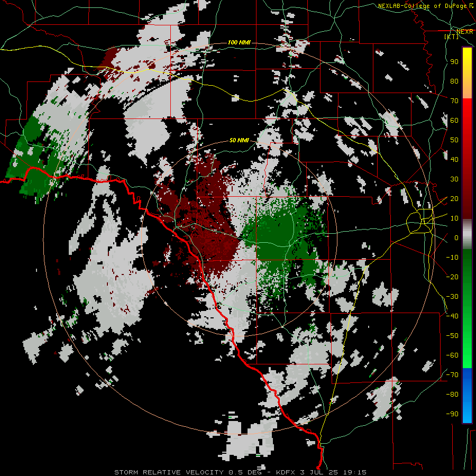Click the '3 JUL 25 19:15' timestamp
This screenshot has height=476, width=476.
[x=333, y=472]
